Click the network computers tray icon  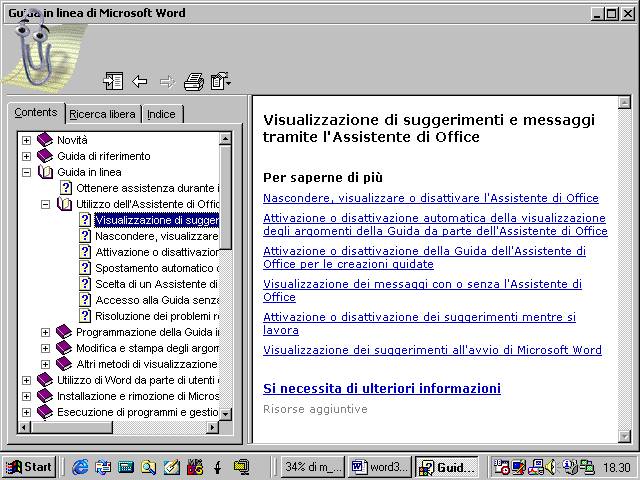[x=587, y=467]
